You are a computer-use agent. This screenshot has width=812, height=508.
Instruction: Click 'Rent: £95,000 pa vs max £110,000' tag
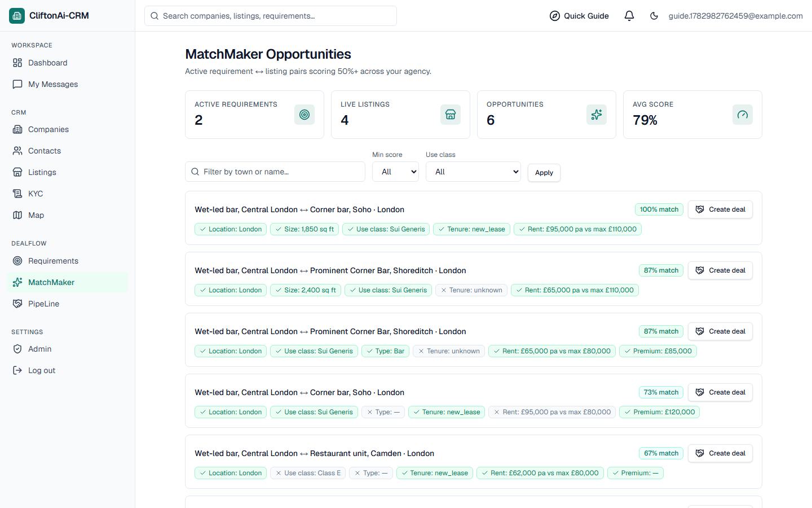(x=577, y=229)
